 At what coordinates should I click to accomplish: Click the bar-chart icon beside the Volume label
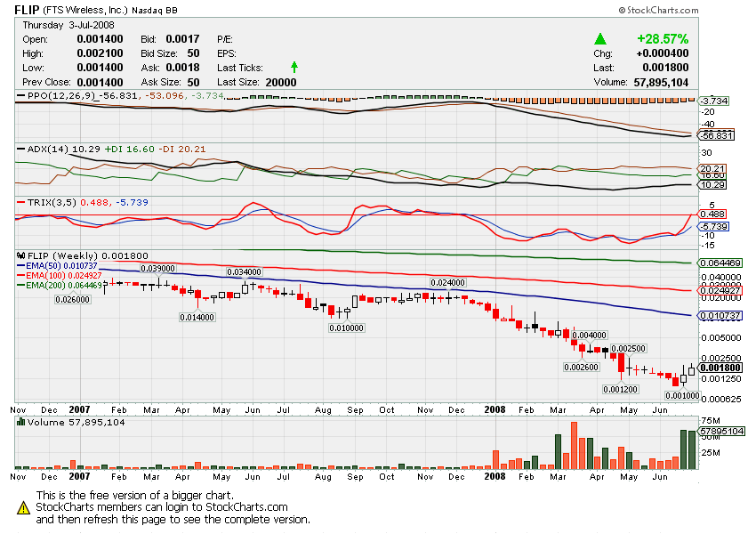tap(20, 422)
